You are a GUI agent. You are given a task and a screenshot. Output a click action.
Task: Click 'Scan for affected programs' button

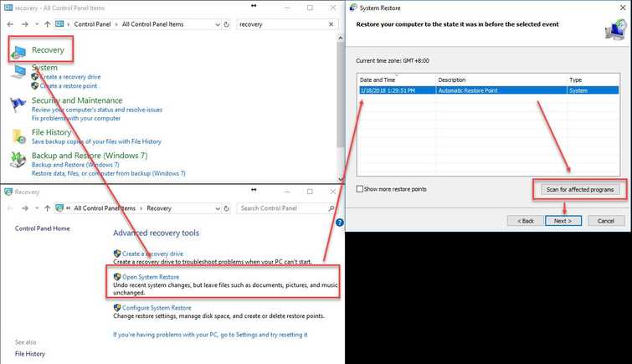[579, 189]
